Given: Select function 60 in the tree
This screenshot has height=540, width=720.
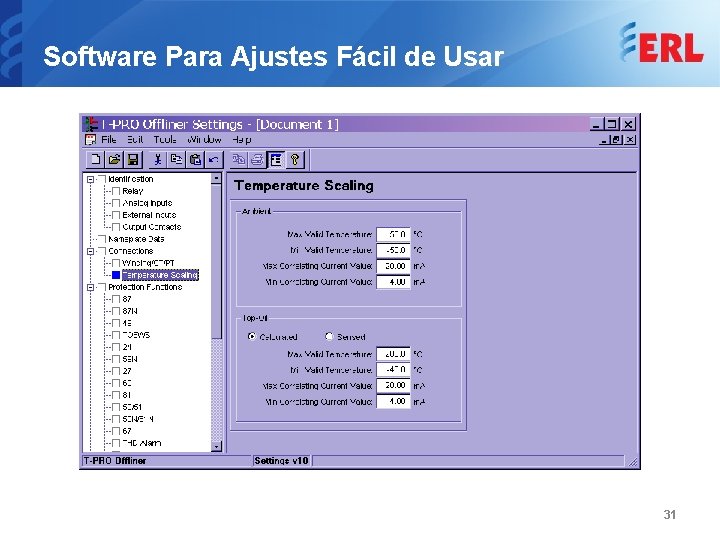Looking at the screenshot, I should pyautogui.click(x=127, y=383).
